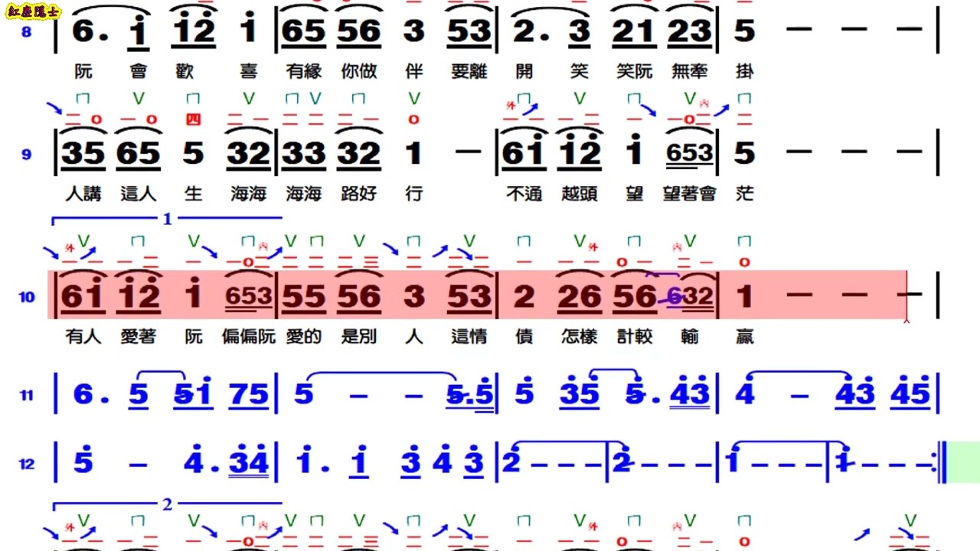Click the lyric 這人 in line 9

point(139,194)
